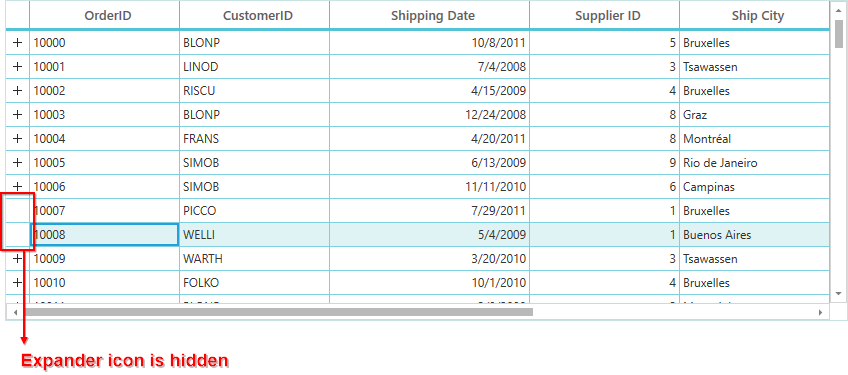Click the horizontal scrollbar thumb
Screen dimensions: 848x375
tap(279, 312)
